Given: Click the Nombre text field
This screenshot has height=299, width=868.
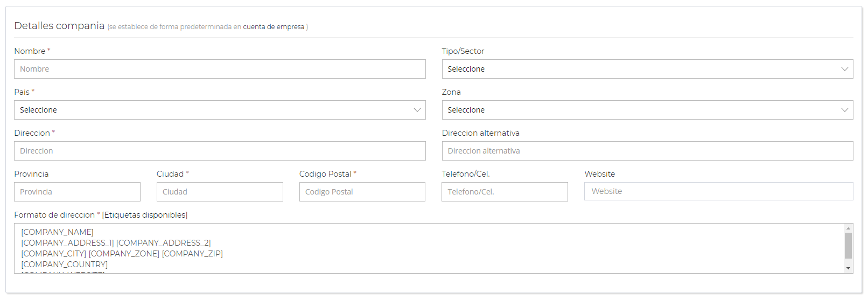Looking at the screenshot, I should [220, 69].
